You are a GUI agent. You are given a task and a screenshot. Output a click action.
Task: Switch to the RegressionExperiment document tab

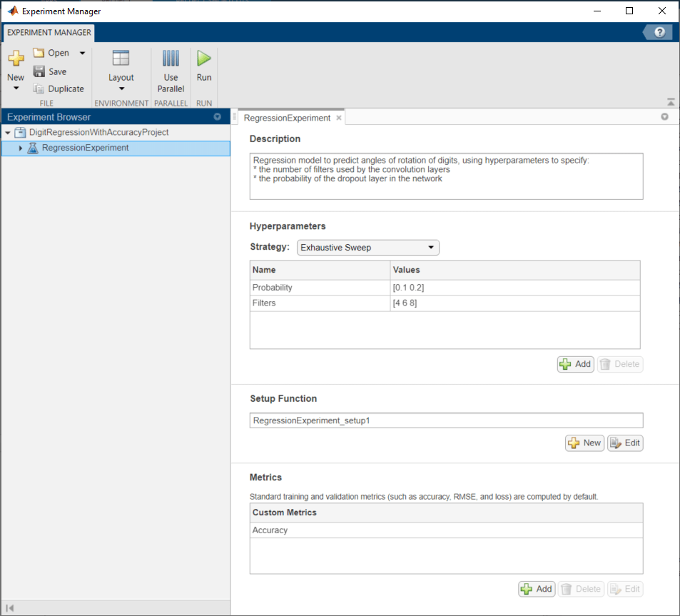[x=287, y=118]
